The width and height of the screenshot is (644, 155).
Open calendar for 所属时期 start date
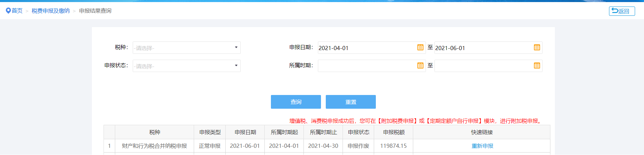420,65
